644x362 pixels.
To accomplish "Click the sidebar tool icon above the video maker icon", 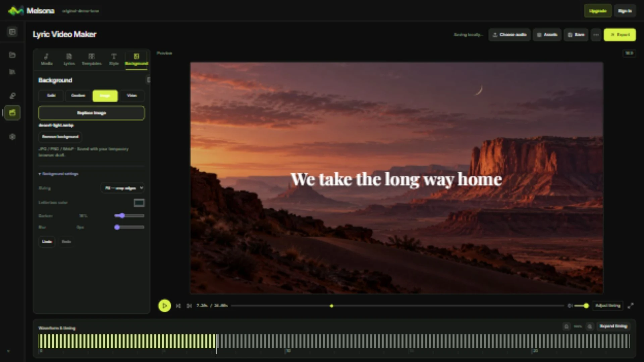I will click(12, 96).
